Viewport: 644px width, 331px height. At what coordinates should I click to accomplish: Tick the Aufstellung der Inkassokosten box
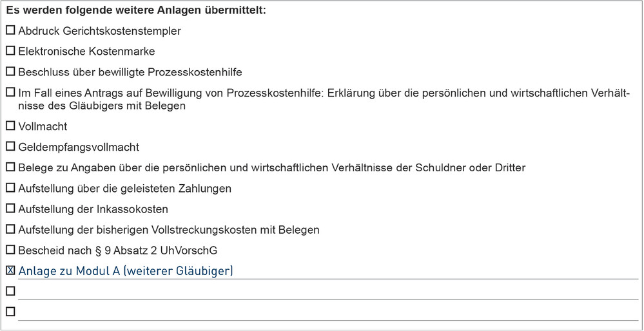click(x=10, y=209)
